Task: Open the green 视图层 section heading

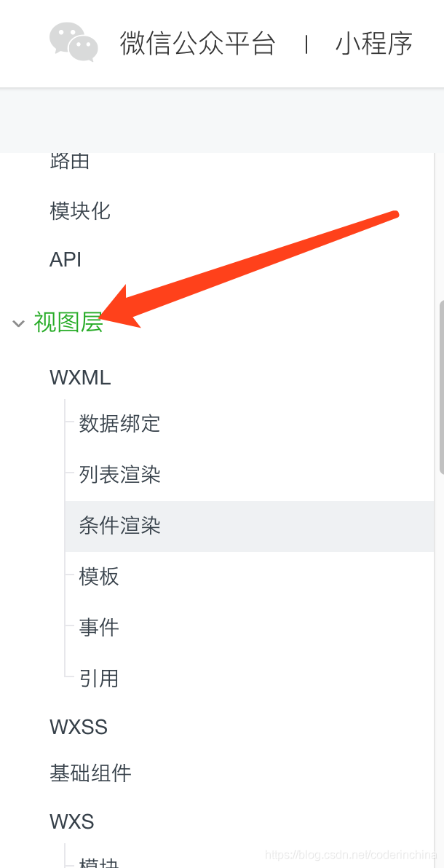Action: point(68,322)
